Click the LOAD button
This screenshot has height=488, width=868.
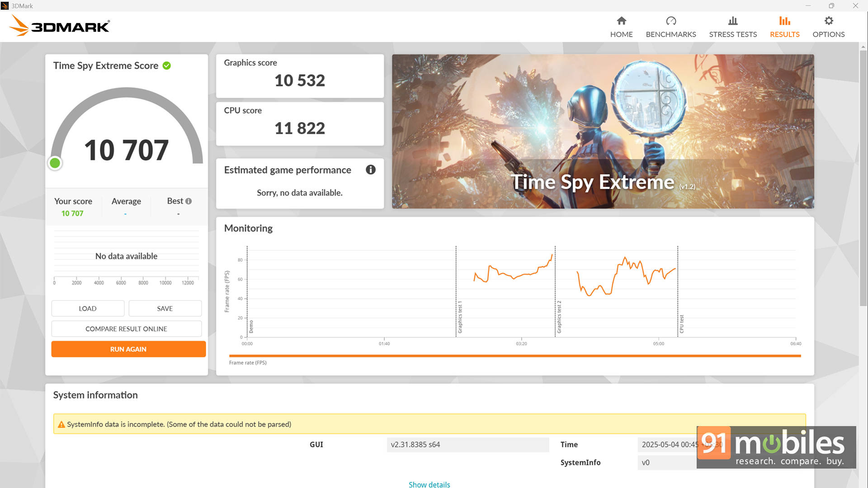[88, 308]
